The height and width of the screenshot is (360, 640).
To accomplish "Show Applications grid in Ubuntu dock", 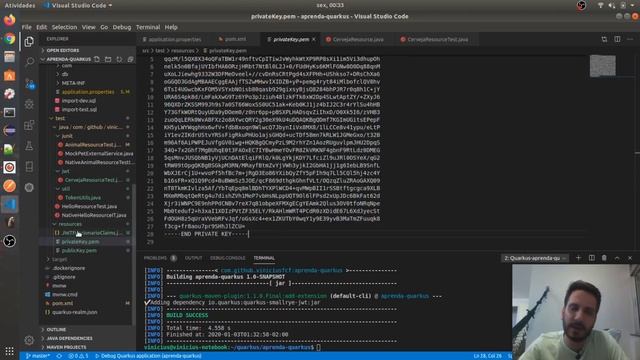I will point(9,351).
